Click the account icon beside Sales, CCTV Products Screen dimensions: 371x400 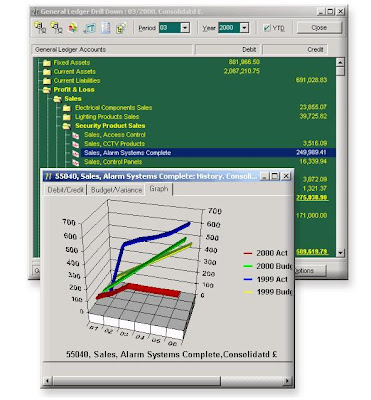tap(76, 144)
